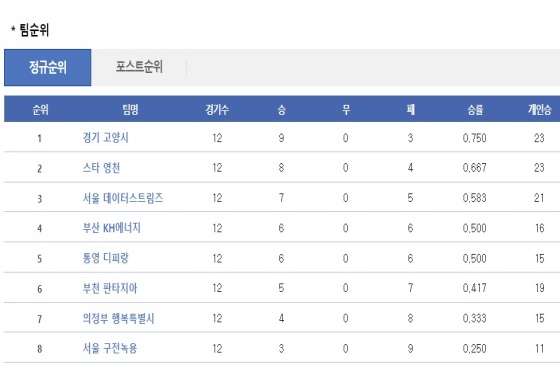The image size is (560, 372).
Task: Open the 포스트순위 tab
Action: (x=139, y=67)
